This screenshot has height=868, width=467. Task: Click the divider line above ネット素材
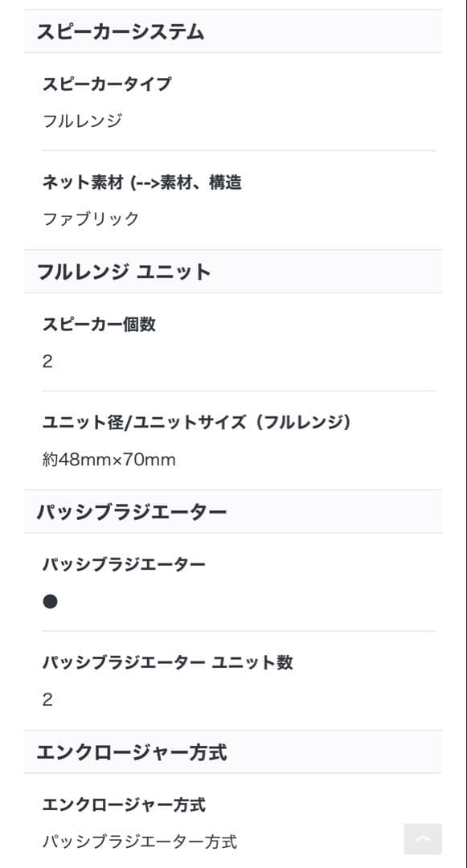click(233, 152)
